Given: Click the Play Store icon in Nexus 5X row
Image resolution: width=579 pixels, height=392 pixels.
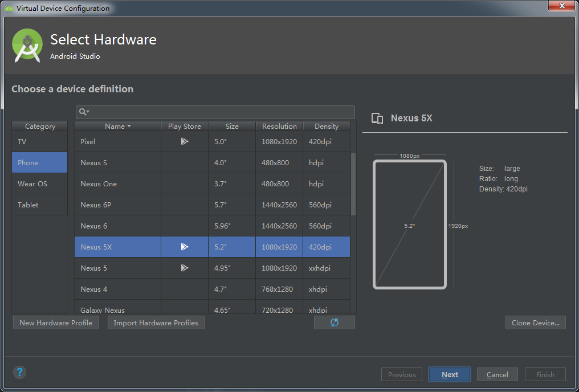Looking at the screenshot, I should point(185,247).
